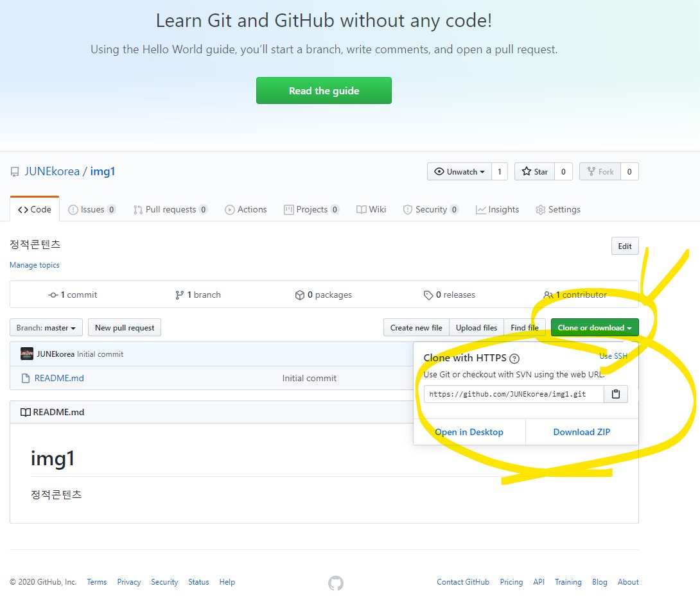Click the Fork button

(600, 172)
